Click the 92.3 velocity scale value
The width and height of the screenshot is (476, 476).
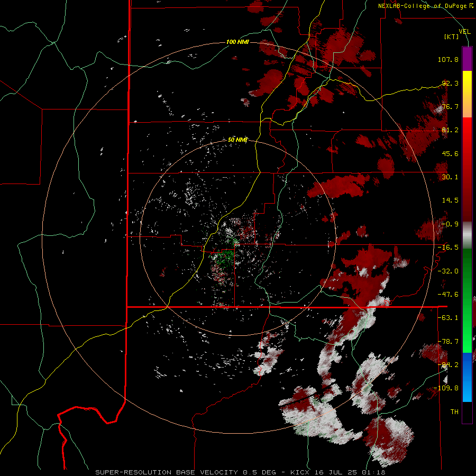450,83
